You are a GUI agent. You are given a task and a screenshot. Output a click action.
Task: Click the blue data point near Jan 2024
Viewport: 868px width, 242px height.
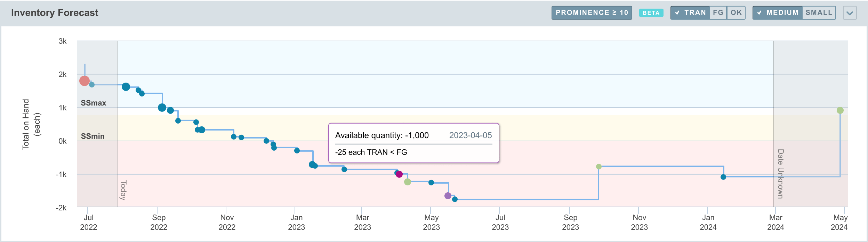(723, 177)
